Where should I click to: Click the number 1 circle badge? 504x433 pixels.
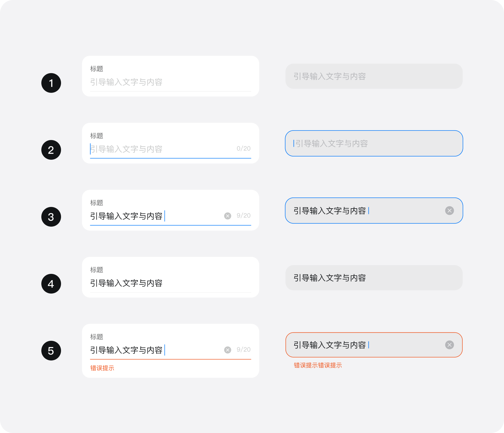point(51,83)
